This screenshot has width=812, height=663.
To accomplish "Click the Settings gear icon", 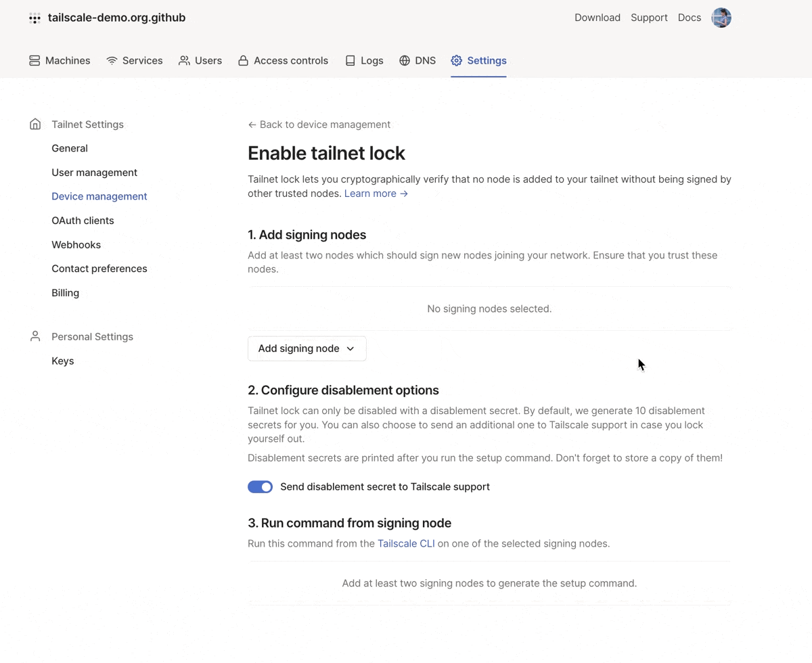I will (457, 61).
